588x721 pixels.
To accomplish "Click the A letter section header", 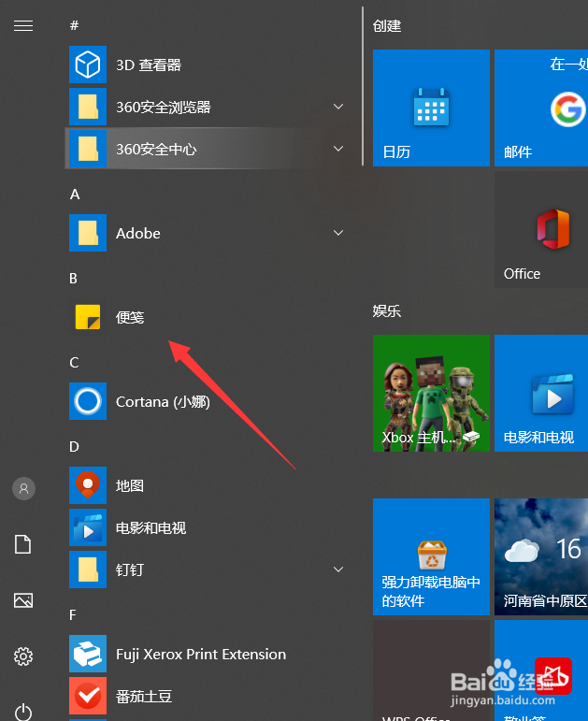I will pyautogui.click(x=75, y=195).
